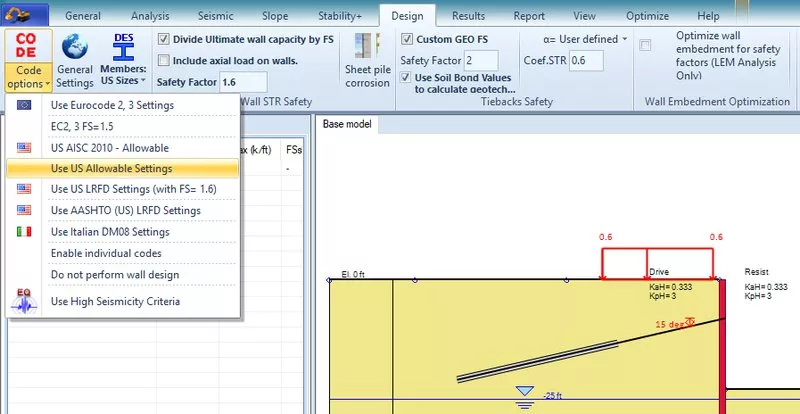Enable Optimize wall embedment checkbox
The height and width of the screenshot is (414, 800).
pyautogui.click(x=645, y=45)
